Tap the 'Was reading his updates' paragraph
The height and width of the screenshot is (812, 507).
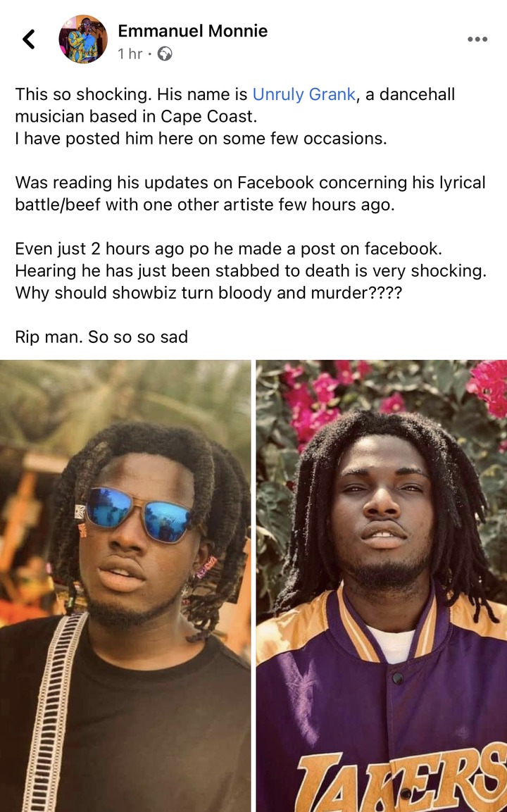click(x=250, y=194)
